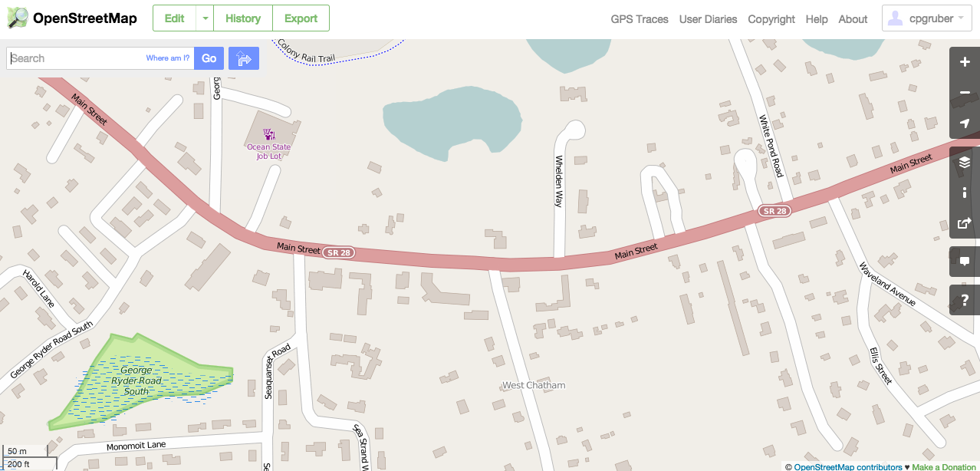Open the GPS Traces link
This screenshot has width=980, height=471.
(x=640, y=19)
